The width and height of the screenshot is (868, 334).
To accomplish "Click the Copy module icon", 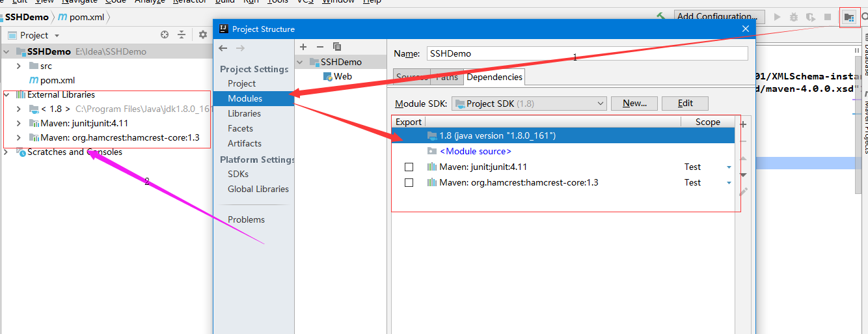I will click(337, 47).
